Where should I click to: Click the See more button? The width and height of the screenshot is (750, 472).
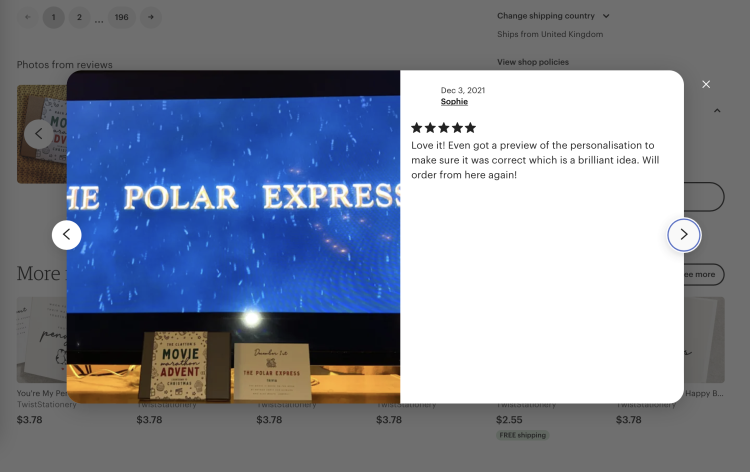704,274
